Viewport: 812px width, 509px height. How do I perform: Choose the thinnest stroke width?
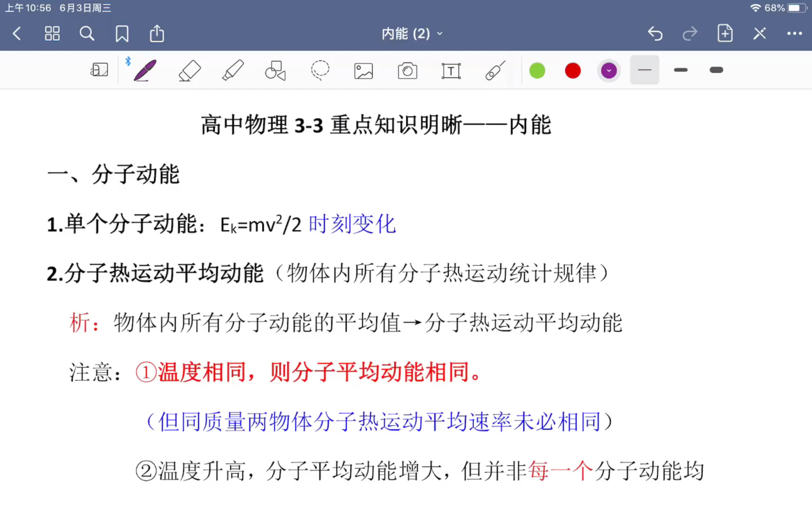(x=644, y=70)
